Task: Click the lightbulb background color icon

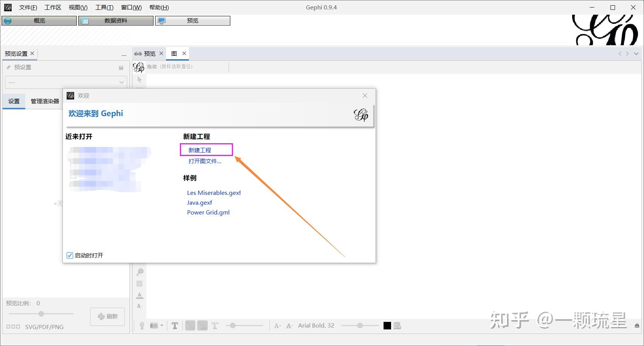Action: pyautogui.click(x=142, y=326)
